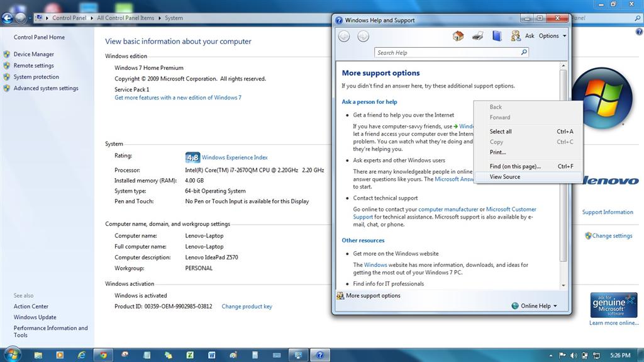
Task: Click the 4.8 Windows Experience rating badge
Action: 192,157
